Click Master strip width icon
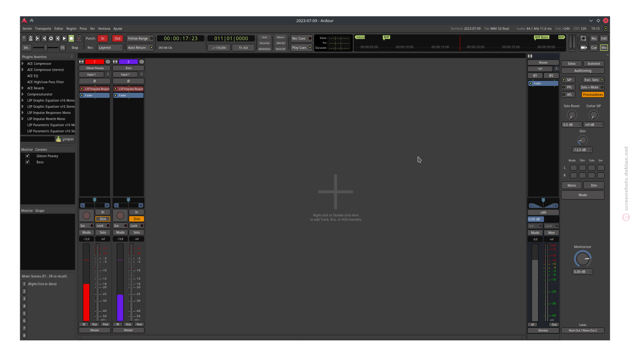630x364 pixels. click(530, 56)
